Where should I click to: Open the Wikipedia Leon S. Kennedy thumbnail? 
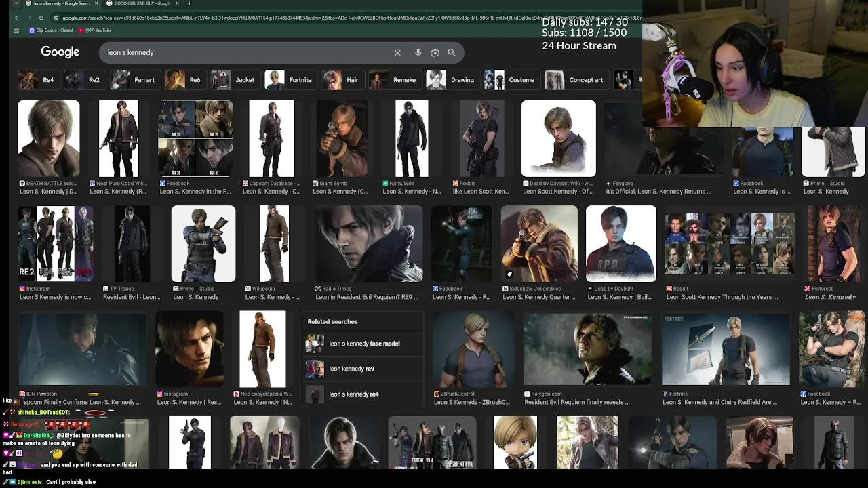click(x=275, y=243)
